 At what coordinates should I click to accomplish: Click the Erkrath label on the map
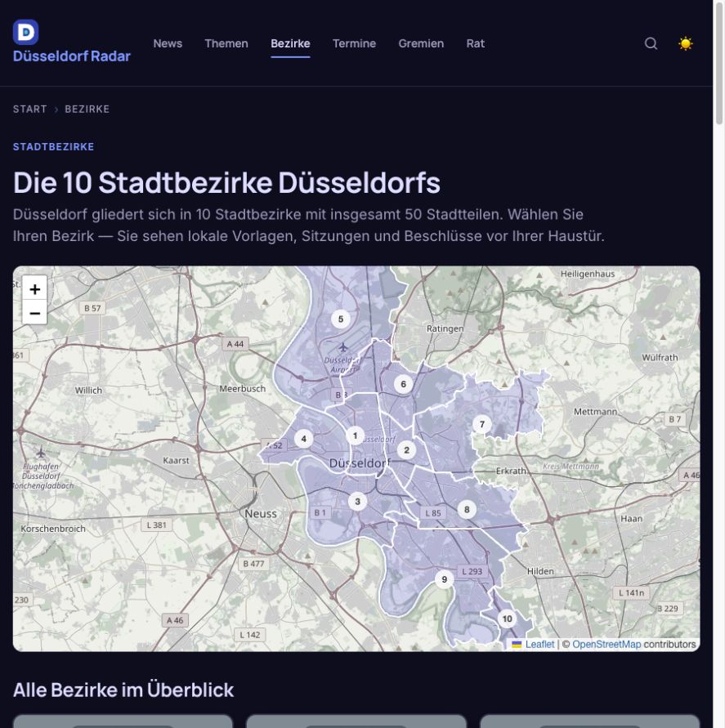pyautogui.click(x=511, y=471)
